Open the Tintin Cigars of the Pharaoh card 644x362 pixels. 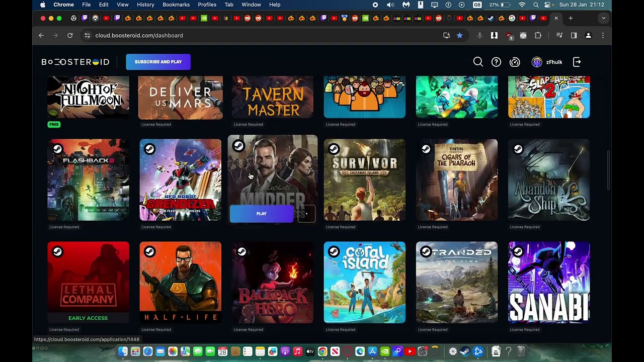tap(457, 180)
